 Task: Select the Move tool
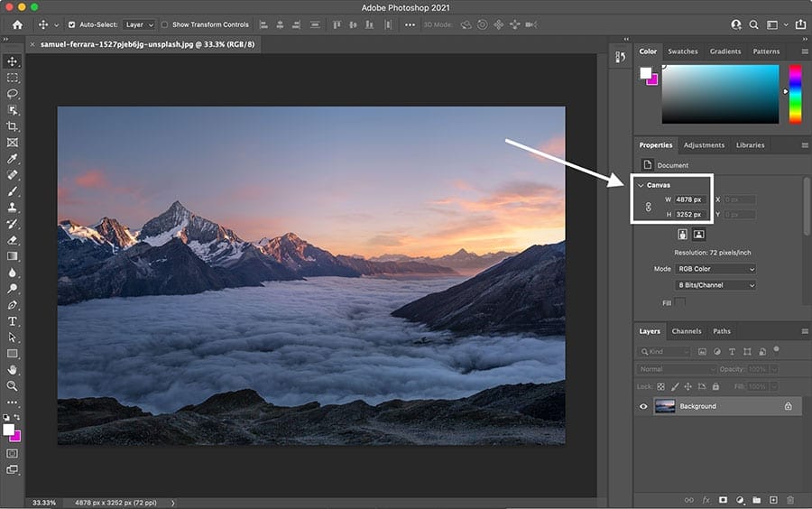pos(13,61)
